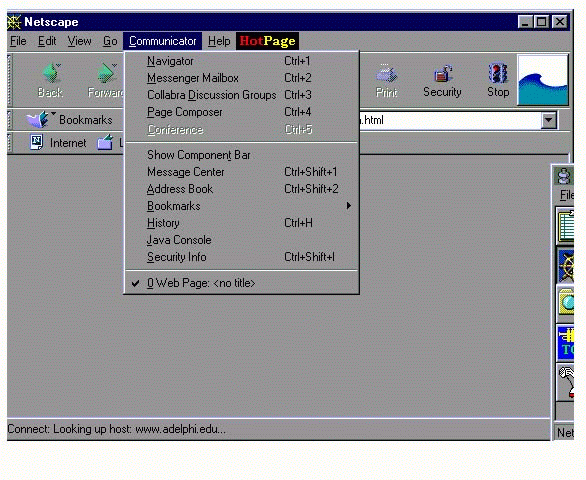Collapse the navigation toolbar grip handle
The image size is (586, 480).
[10, 80]
